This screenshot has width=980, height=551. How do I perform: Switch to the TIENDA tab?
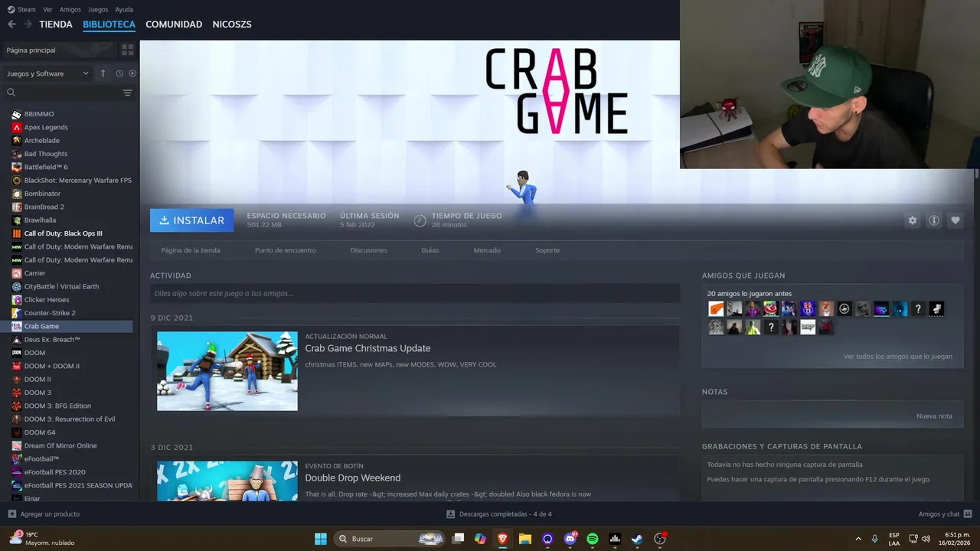[56, 24]
